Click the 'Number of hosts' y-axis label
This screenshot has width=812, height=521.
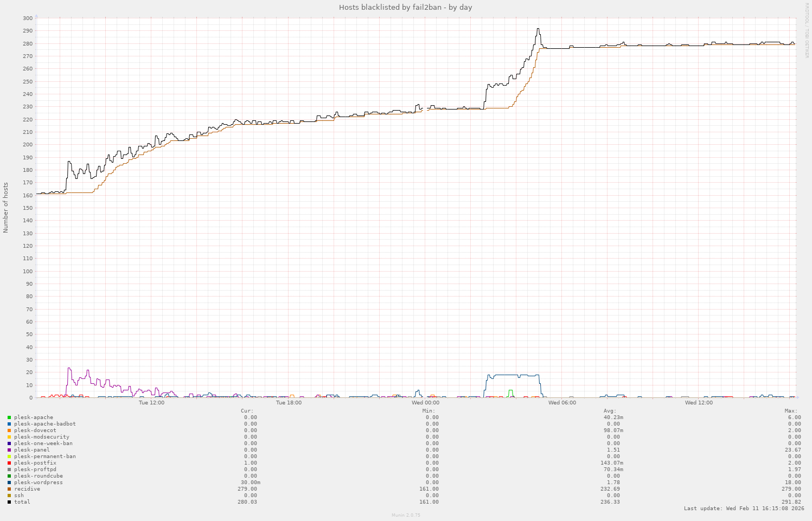(x=6, y=208)
